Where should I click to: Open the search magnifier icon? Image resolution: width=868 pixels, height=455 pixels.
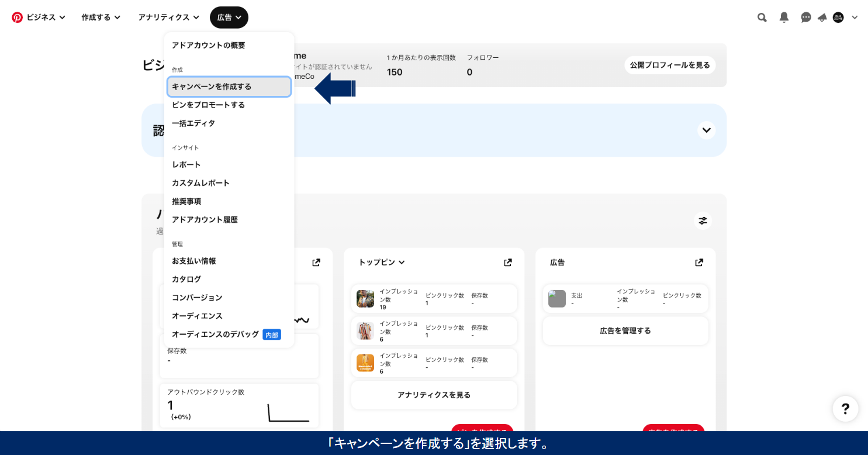762,18
